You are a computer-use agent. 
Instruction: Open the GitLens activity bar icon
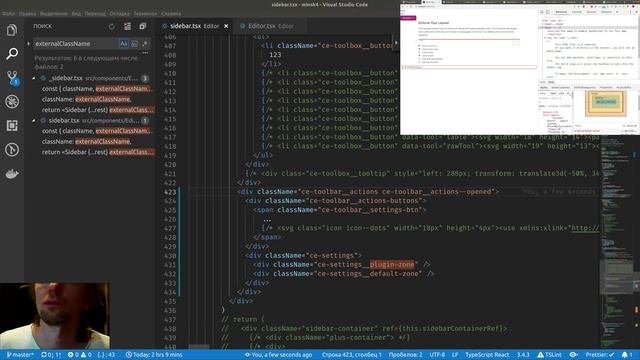point(12,150)
